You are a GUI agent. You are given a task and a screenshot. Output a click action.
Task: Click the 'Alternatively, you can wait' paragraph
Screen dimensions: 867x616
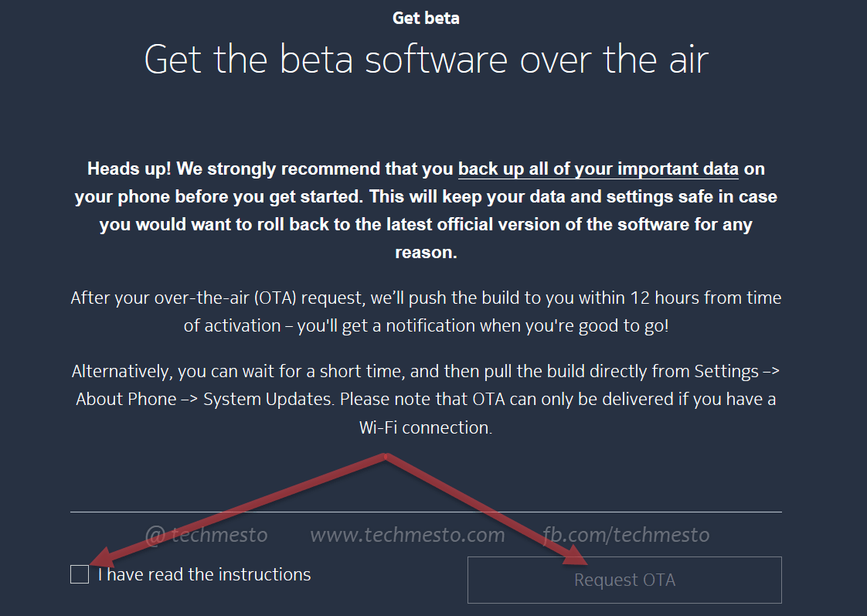click(x=426, y=399)
